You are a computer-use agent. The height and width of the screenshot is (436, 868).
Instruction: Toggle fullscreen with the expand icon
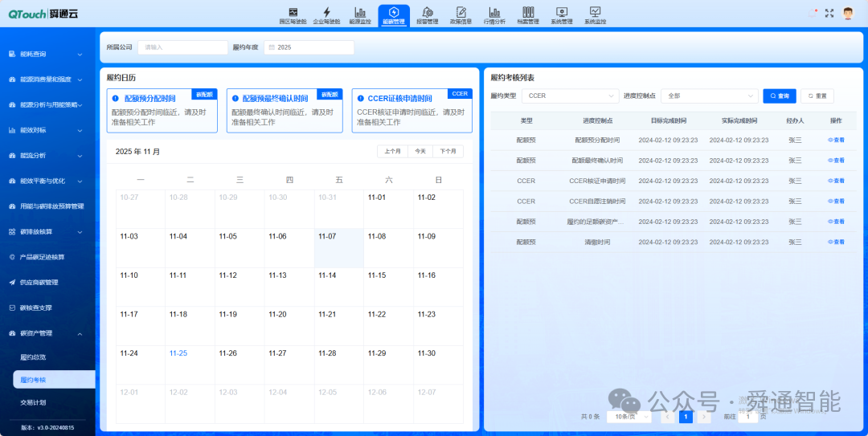(829, 13)
